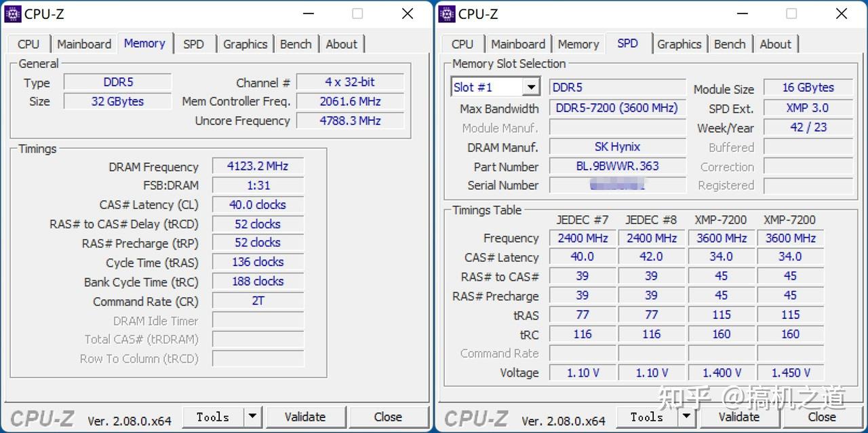This screenshot has height=433, width=868.
Task: Click Validate button in right CPU-Z window
Action: coord(739,417)
